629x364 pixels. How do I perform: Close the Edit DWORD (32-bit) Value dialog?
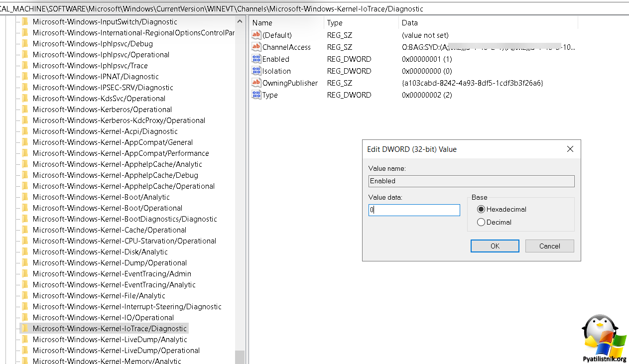pyautogui.click(x=570, y=149)
